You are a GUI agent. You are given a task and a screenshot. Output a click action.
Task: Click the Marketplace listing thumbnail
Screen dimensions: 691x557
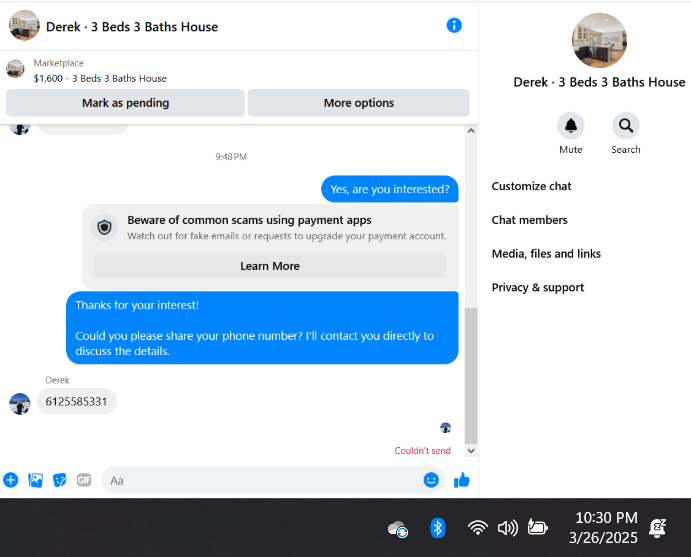coord(15,69)
